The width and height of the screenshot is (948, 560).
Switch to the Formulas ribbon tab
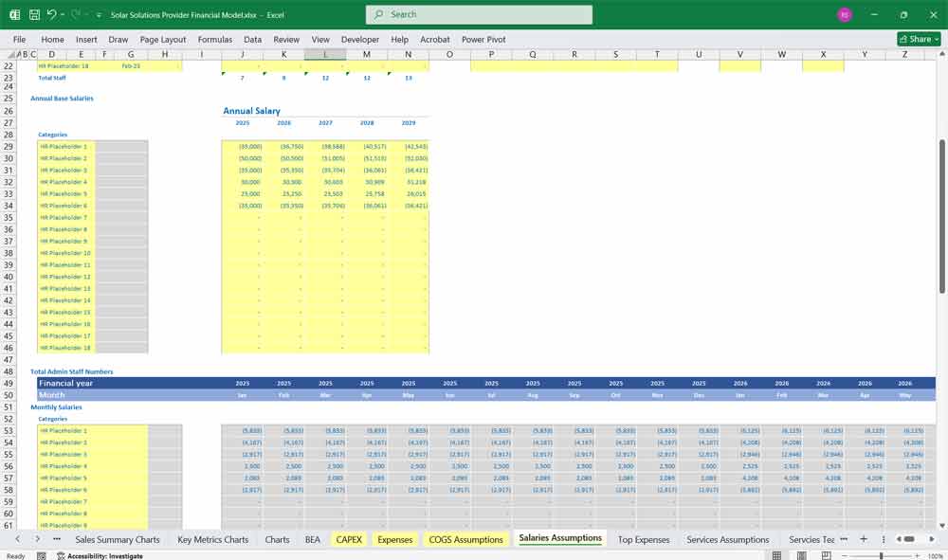[215, 39]
